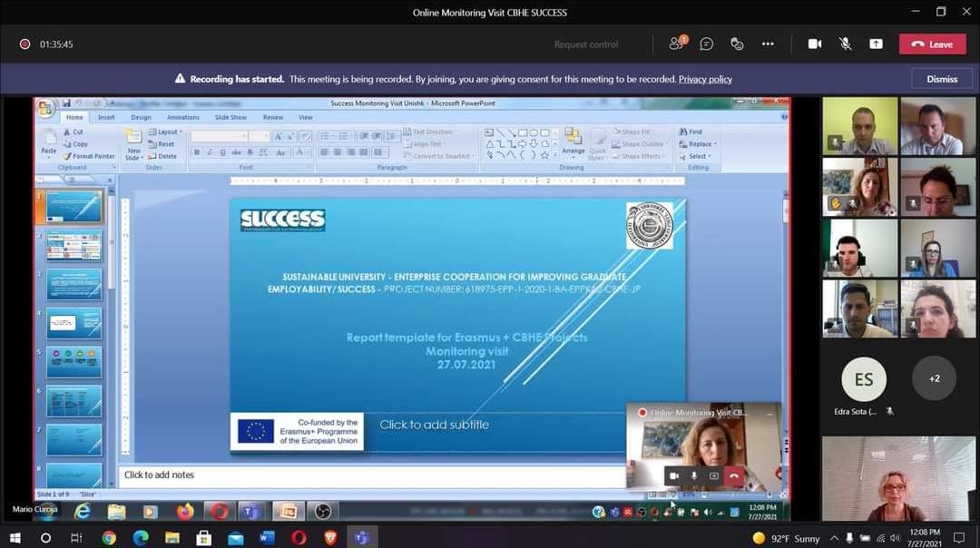Image resolution: width=980 pixels, height=548 pixels.
Task: Open the participants panel in Teams
Action: coord(677,44)
